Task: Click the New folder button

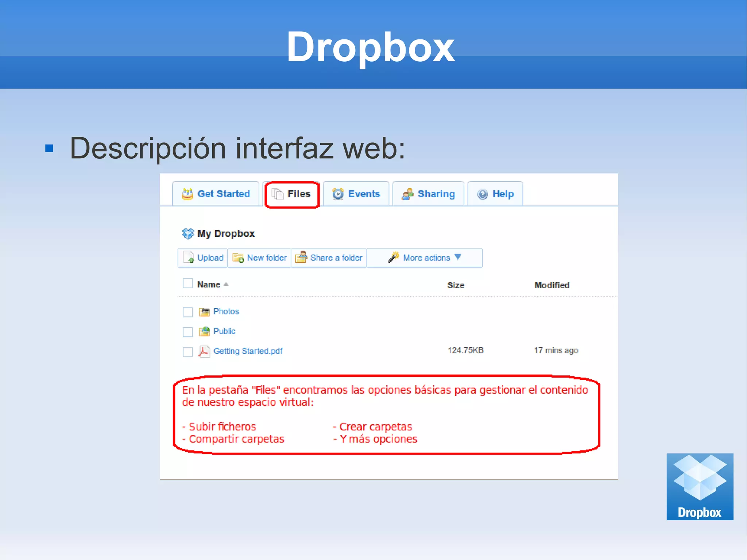Action: coord(259,258)
